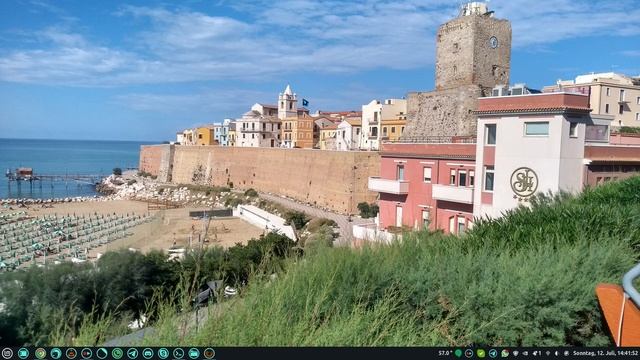Open the green checkmark update tray icon
The width and height of the screenshot is (640, 360).
click(481, 353)
